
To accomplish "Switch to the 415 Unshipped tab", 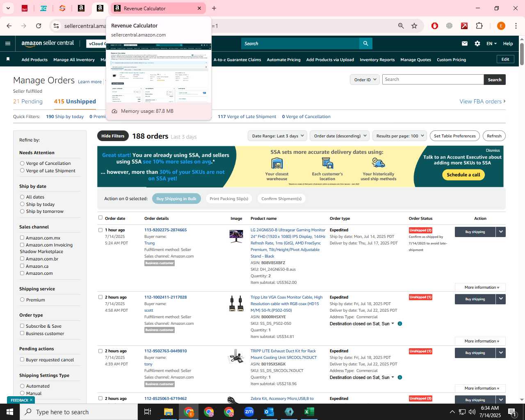I will (75, 101).
